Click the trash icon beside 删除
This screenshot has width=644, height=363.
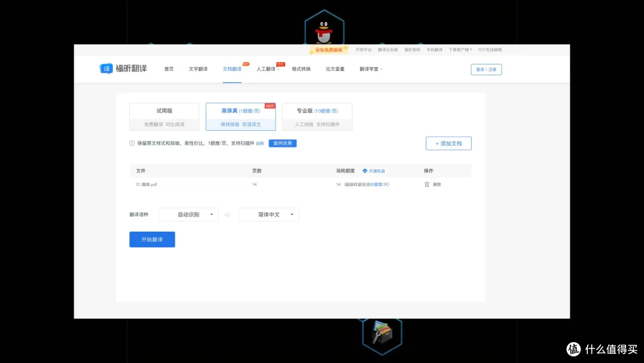pos(427,184)
